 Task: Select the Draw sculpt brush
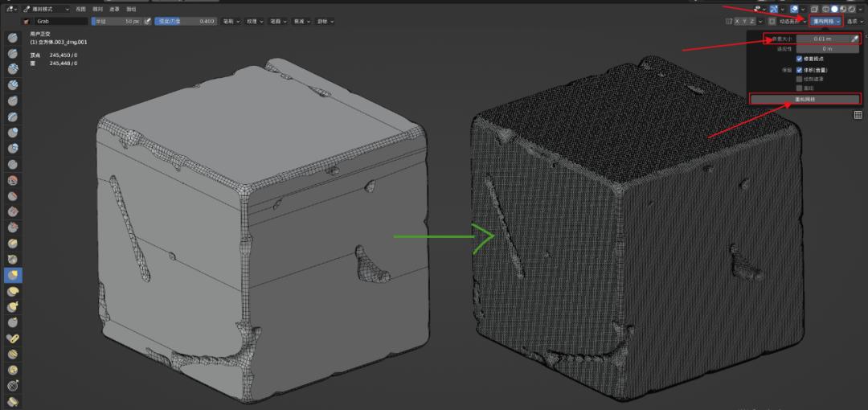(13, 39)
